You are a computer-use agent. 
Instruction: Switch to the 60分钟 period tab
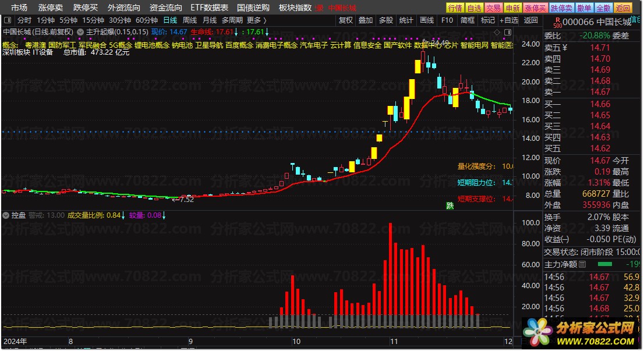(x=147, y=20)
